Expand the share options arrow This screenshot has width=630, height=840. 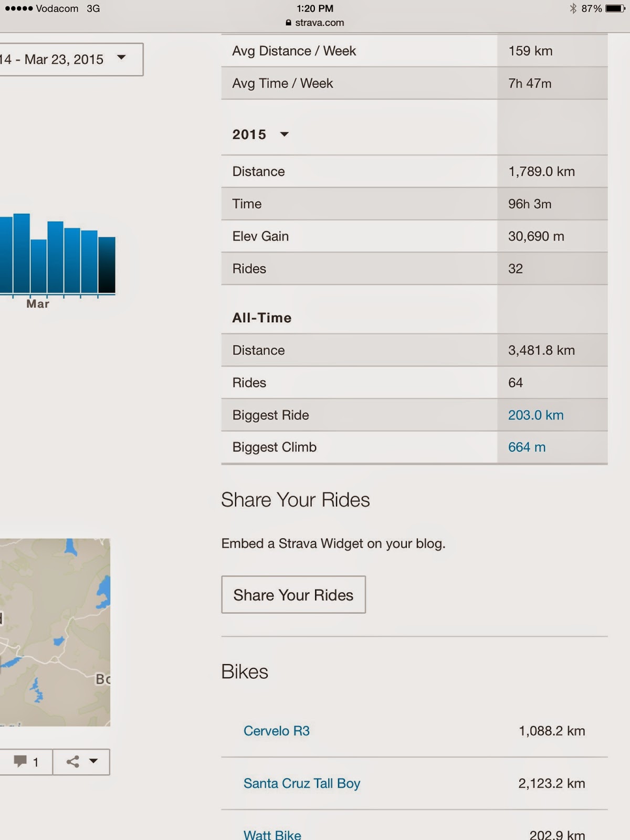[93, 761]
